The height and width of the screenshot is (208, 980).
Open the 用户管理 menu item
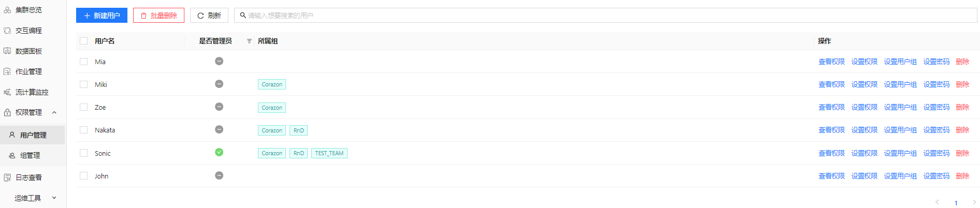33,135
